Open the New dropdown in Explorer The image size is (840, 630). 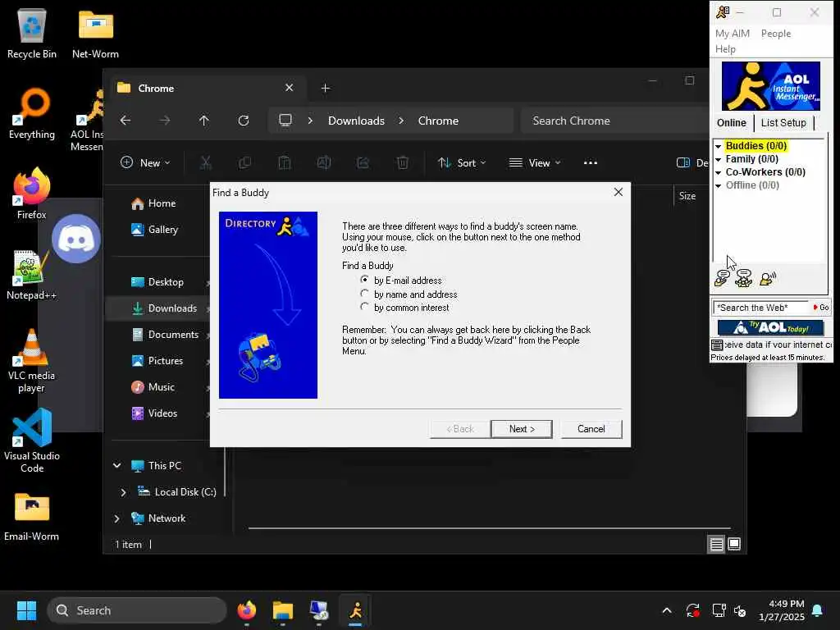(x=145, y=163)
